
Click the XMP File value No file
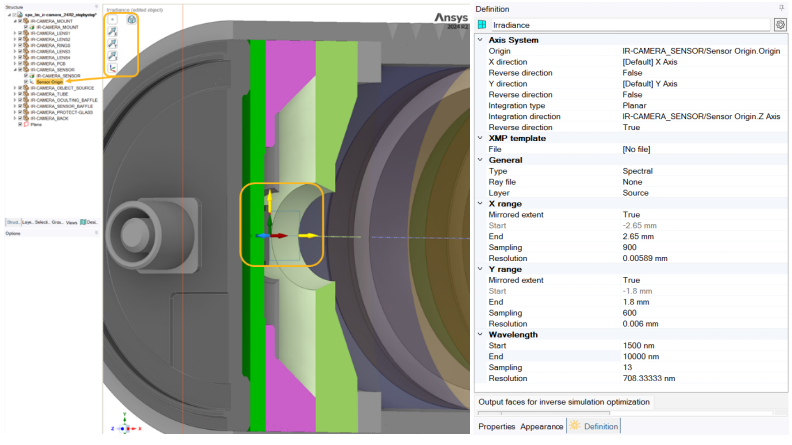click(x=636, y=149)
